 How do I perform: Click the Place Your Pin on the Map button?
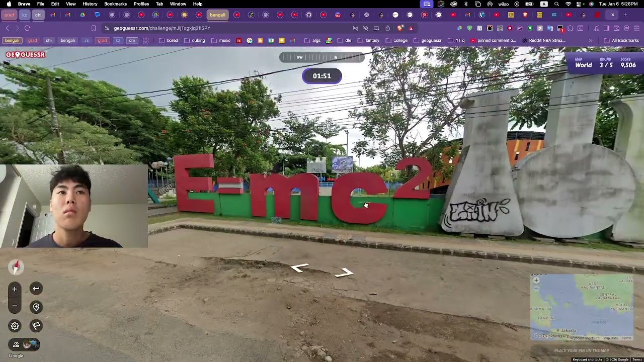coord(582,350)
